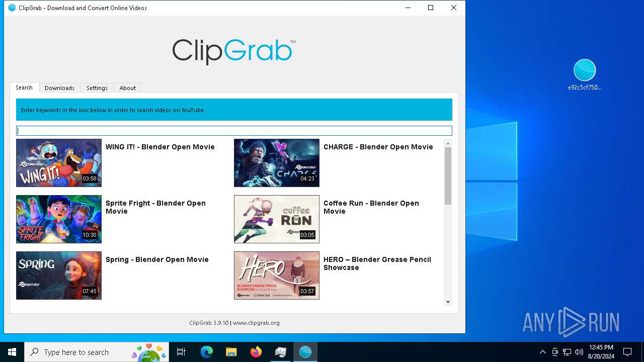
Task: Close the ClipGrab window
Action: (x=454, y=8)
